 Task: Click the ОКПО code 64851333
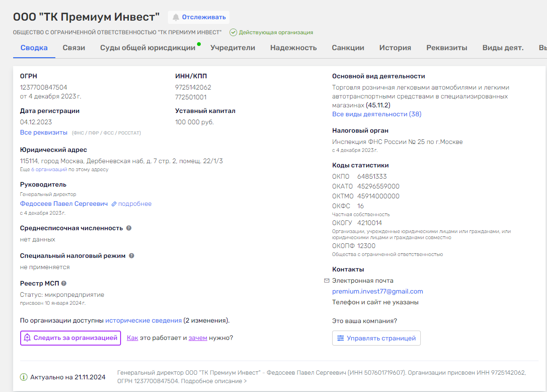point(372,176)
